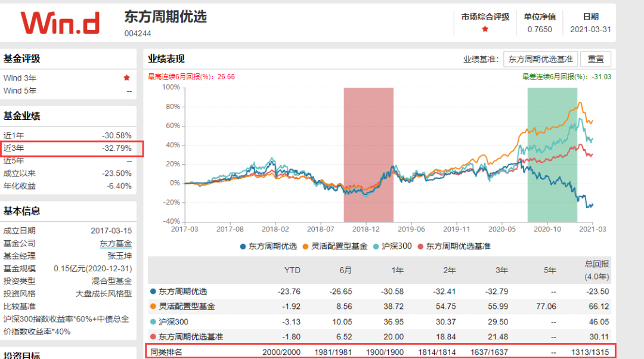Click the 沪深300 1年 value 36.95
Screen dimensions: 644x359
[394, 321]
